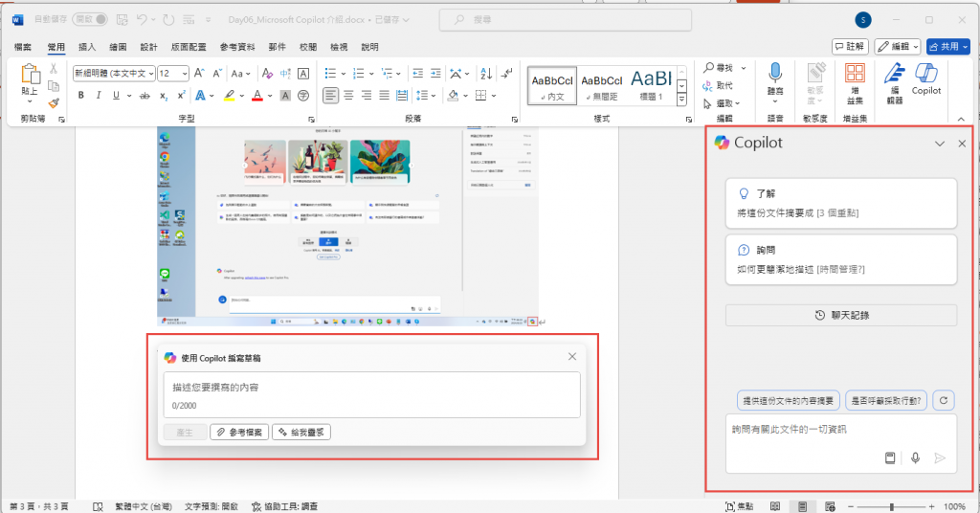Click the Paste clipboard icon
This screenshot has height=513, width=980.
[x=30, y=75]
